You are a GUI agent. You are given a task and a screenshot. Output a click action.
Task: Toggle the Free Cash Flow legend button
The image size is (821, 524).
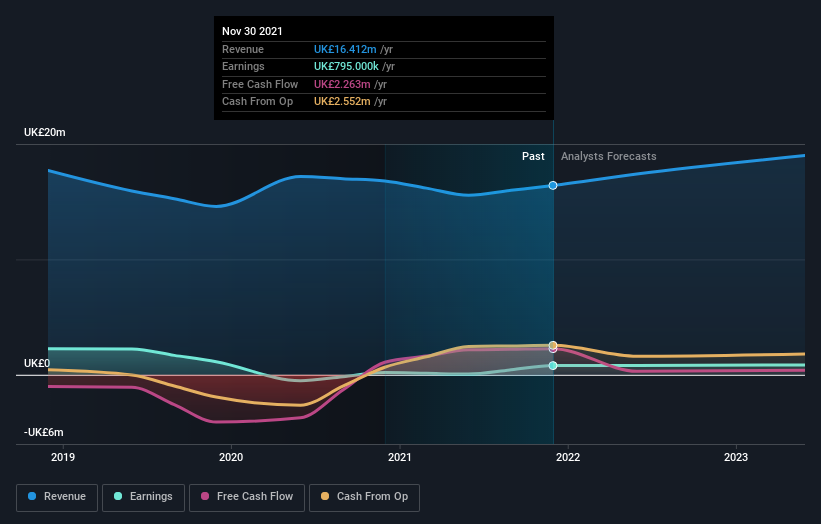[x=247, y=497]
